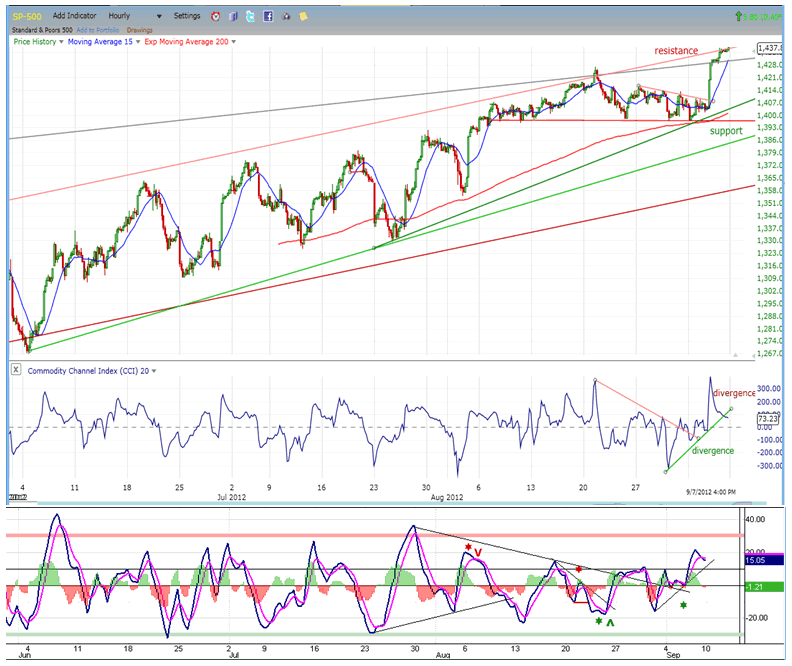Open the Settings menu
This screenshot has width=792, height=666.
tap(186, 16)
